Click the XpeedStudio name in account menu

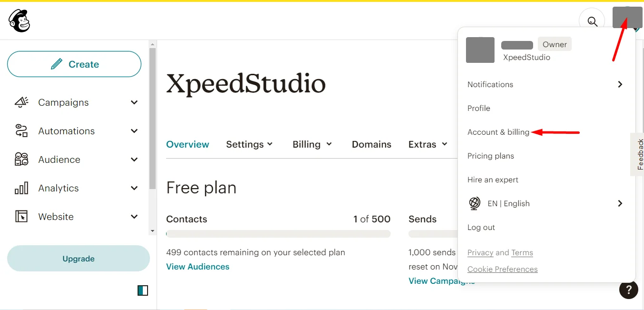(x=526, y=57)
